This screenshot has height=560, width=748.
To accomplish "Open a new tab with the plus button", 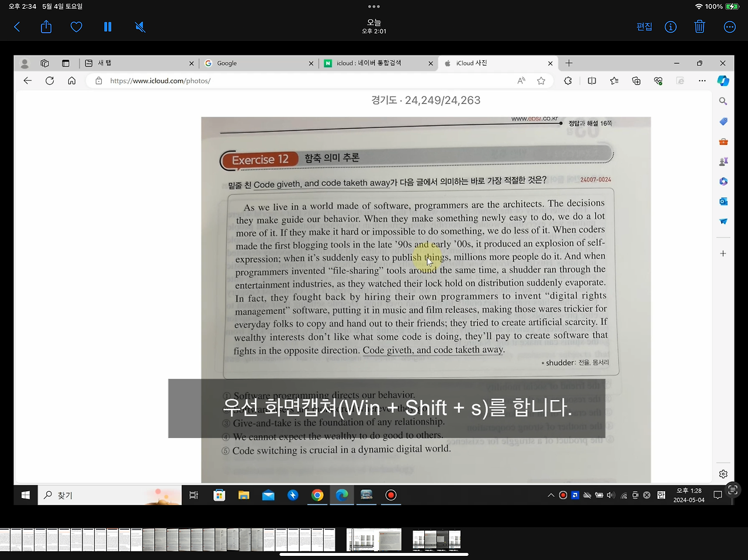I will (569, 63).
